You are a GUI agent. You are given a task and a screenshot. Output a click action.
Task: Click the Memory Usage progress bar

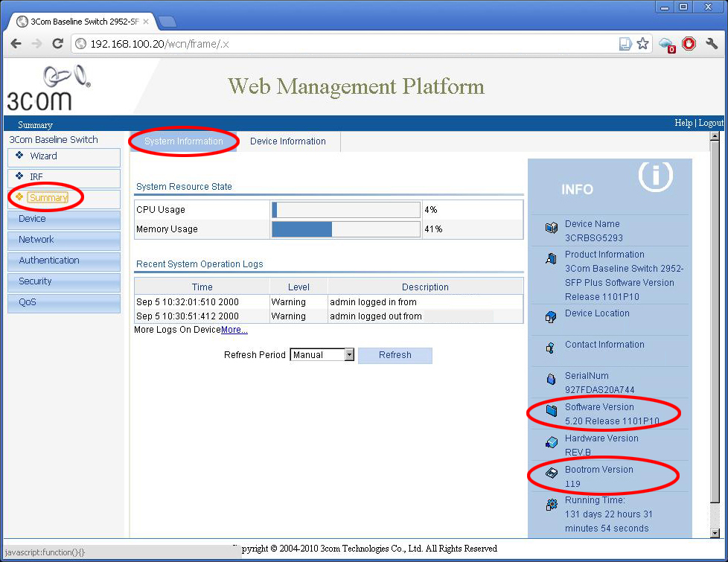click(x=346, y=229)
